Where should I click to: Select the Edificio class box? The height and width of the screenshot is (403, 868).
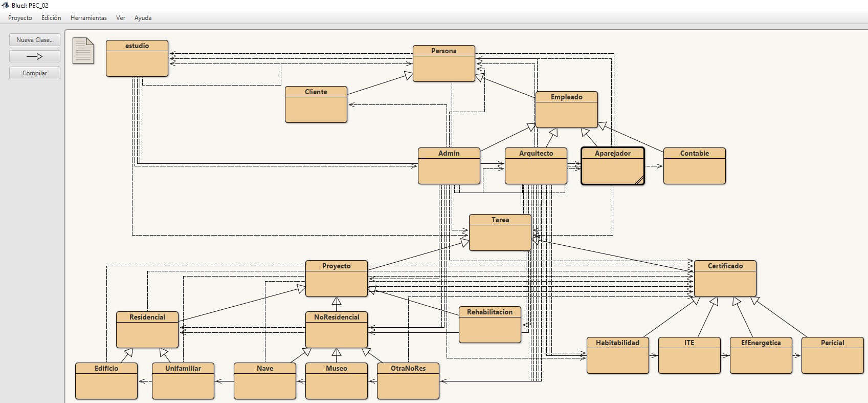(x=106, y=381)
